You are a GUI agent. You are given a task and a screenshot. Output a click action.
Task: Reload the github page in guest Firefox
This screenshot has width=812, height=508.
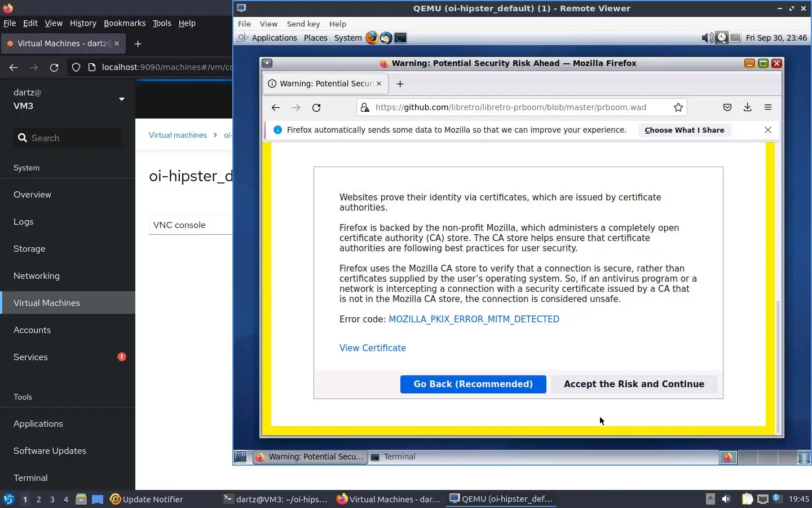tap(316, 107)
